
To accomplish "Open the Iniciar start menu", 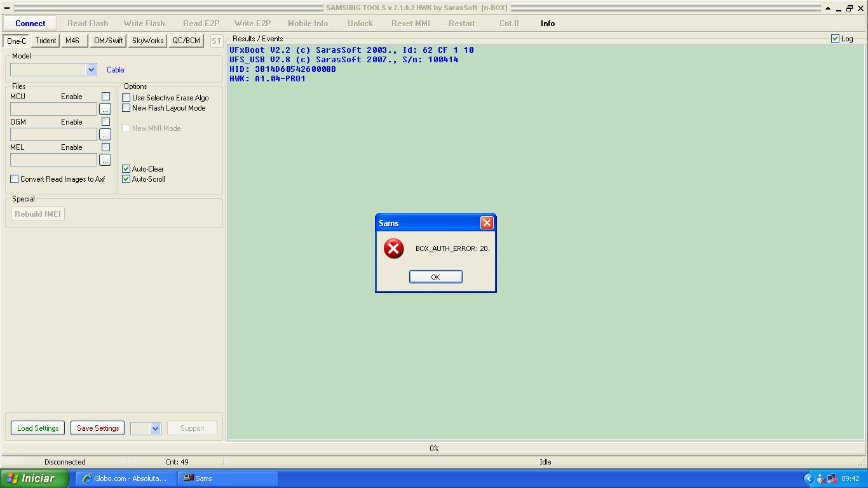I will pyautogui.click(x=34, y=478).
